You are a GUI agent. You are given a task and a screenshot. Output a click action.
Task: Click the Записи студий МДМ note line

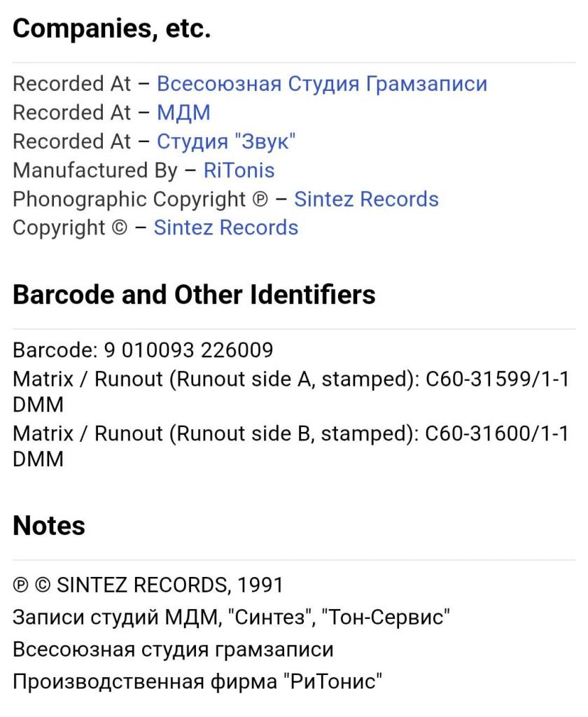(x=232, y=618)
